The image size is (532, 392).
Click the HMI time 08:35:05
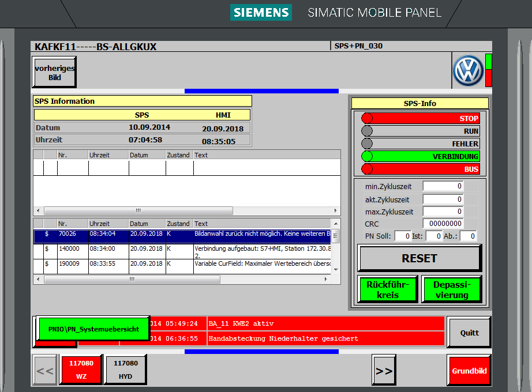(x=219, y=141)
